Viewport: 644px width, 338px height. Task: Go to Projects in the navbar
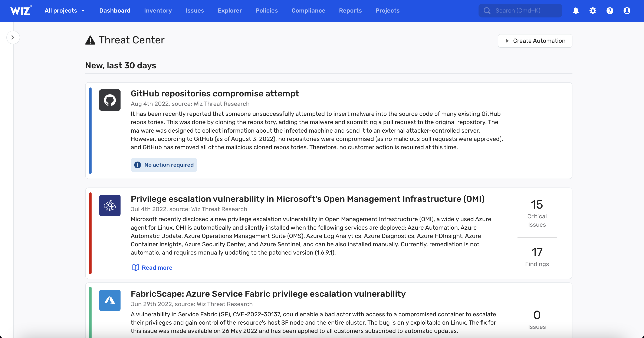tap(387, 10)
